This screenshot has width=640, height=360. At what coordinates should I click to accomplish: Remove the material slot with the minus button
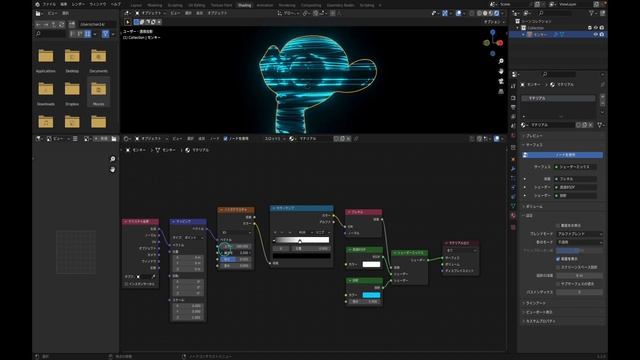[602, 102]
